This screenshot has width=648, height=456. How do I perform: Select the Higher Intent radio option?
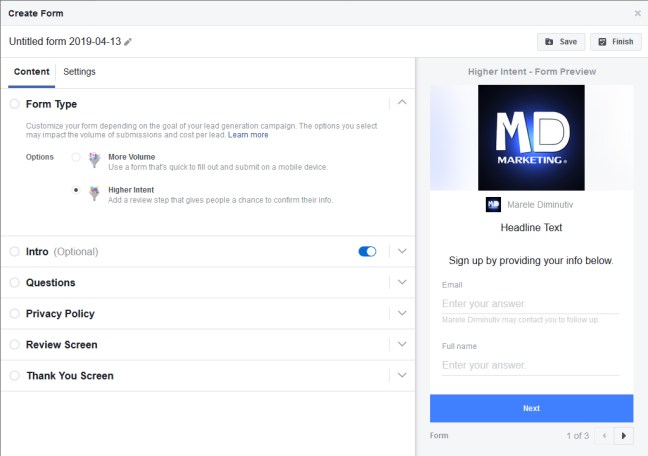pos(76,190)
